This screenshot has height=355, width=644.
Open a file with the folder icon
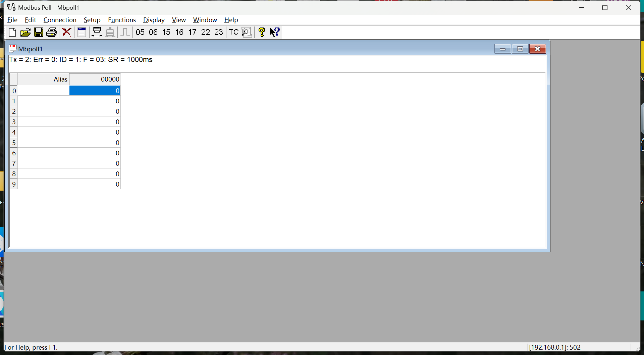[x=25, y=32]
